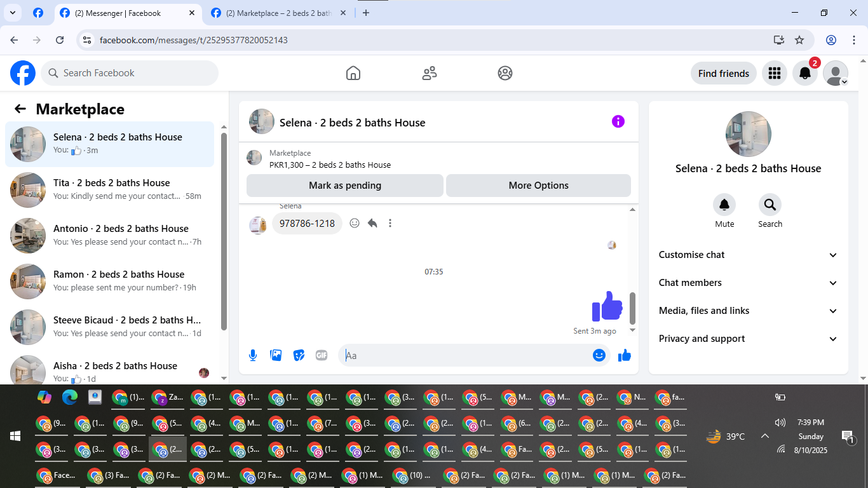868x488 pixels.
Task: Open the Groups icon in top navigation
Action: (505, 73)
